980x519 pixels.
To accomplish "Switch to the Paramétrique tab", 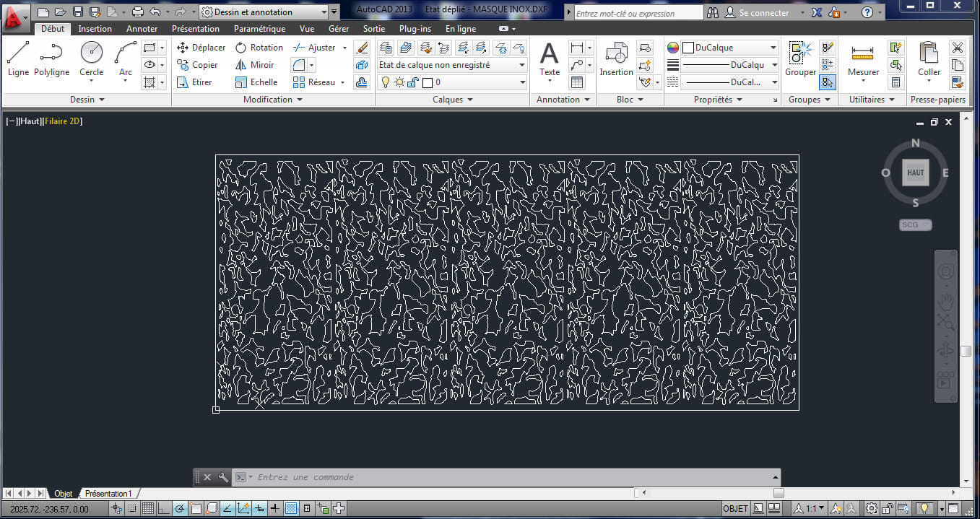I will [x=259, y=29].
